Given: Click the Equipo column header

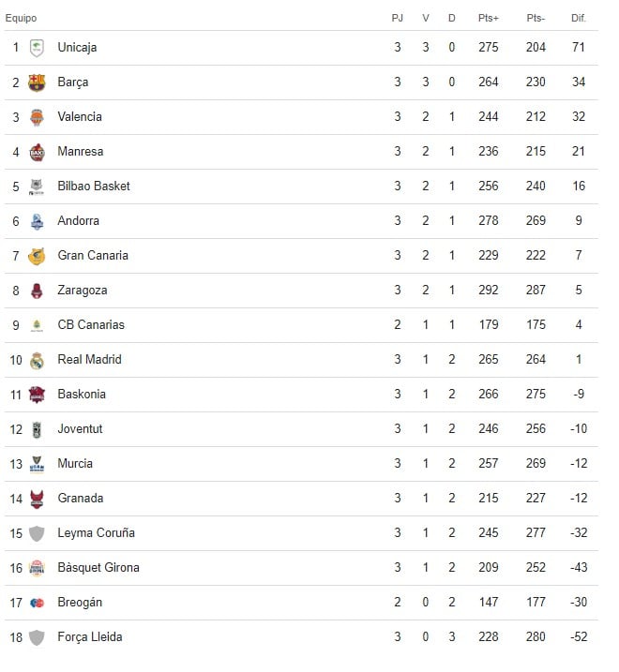Looking at the screenshot, I should pyautogui.click(x=21, y=18).
